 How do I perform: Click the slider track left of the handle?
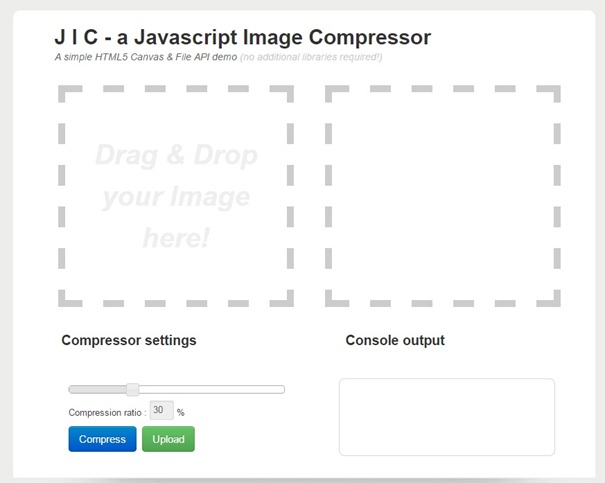click(x=95, y=389)
